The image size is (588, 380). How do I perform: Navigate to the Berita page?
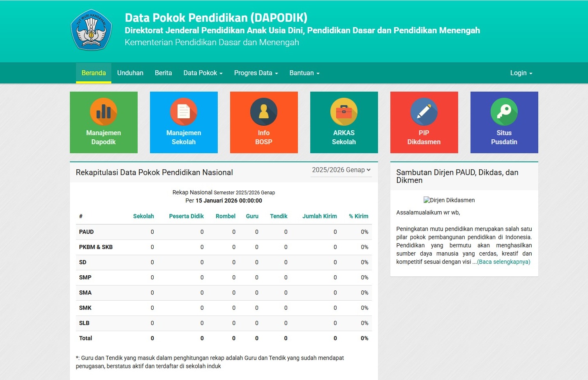click(163, 73)
